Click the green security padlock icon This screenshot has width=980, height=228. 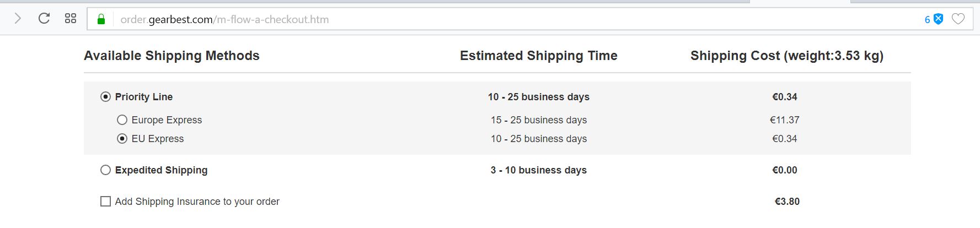101,20
